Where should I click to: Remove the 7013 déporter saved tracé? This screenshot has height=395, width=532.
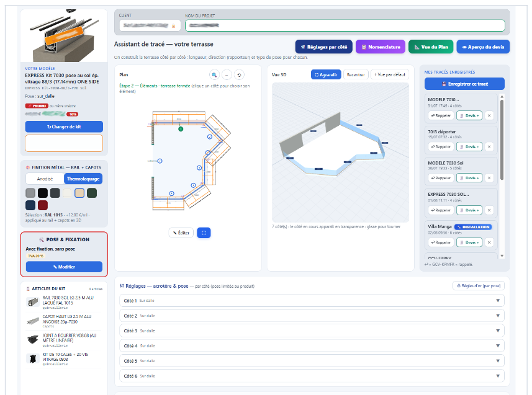(x=489, y=147)
